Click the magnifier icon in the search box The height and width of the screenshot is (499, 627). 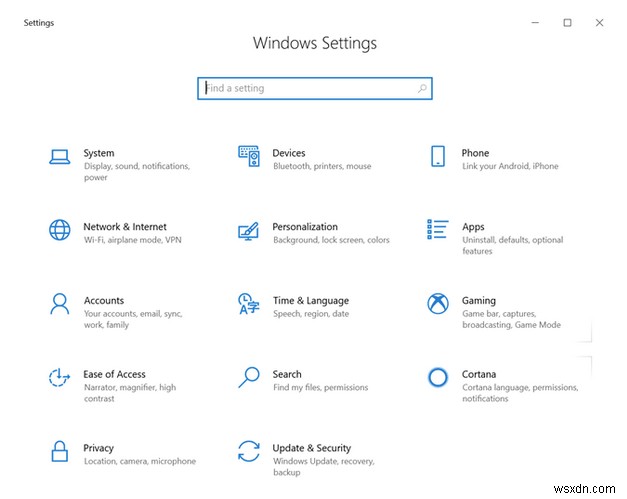tap(422, 88)
